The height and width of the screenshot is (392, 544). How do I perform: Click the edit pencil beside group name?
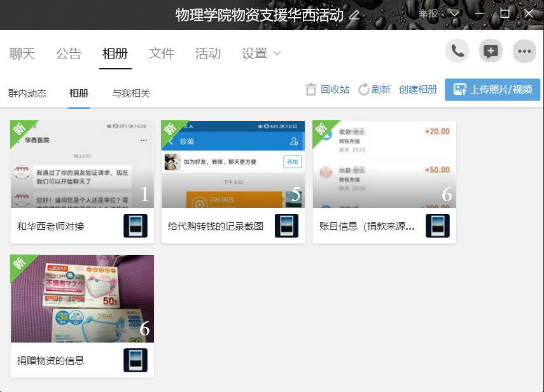click(x=354, y=15)
